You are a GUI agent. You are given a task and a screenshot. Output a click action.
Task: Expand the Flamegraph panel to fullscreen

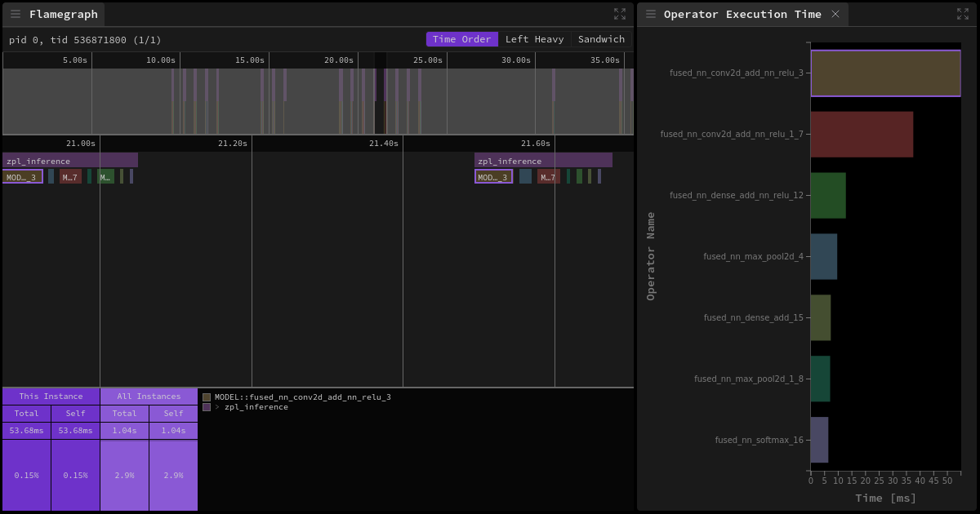tap(619, 13)
